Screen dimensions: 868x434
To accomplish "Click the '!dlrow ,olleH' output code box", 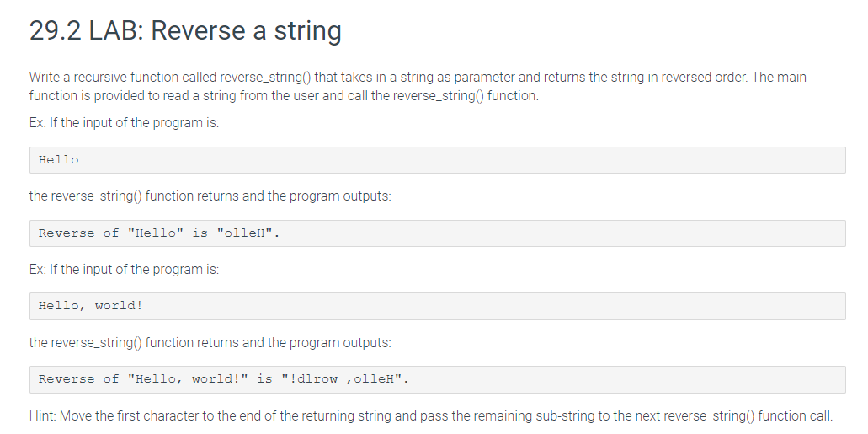I will (437, 379).
